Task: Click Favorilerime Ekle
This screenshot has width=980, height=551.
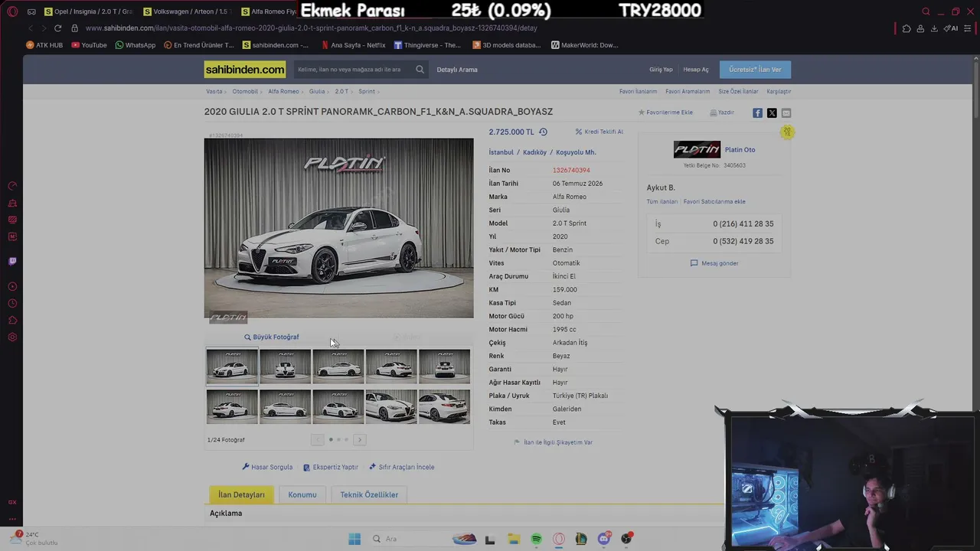Action: pyautogui.click(x=665, y=112)
